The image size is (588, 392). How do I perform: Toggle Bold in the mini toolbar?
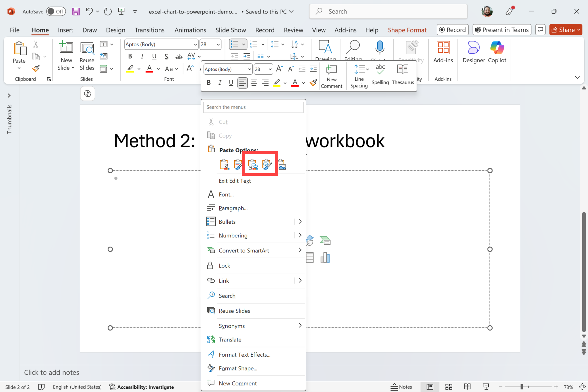coord(209,83)
